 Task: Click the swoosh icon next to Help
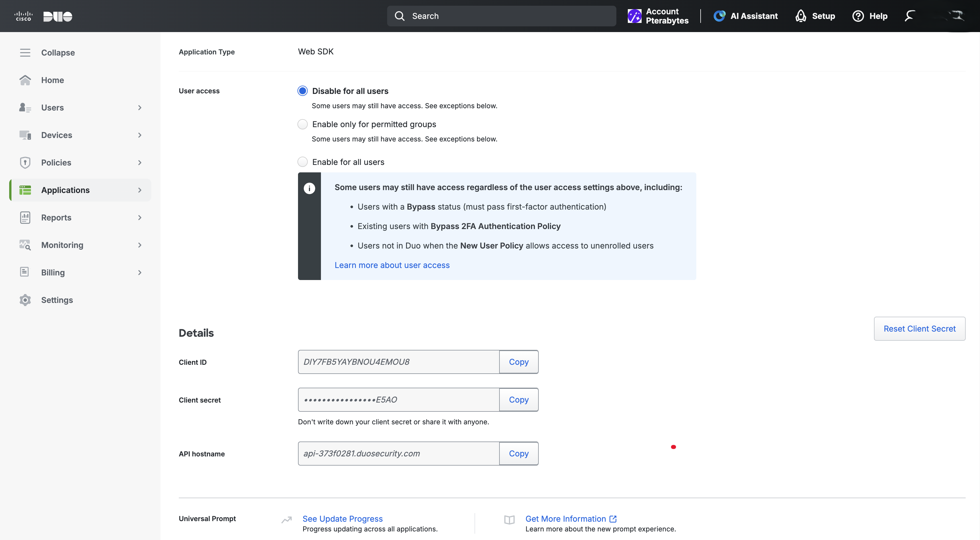click(x=910, y=16)
